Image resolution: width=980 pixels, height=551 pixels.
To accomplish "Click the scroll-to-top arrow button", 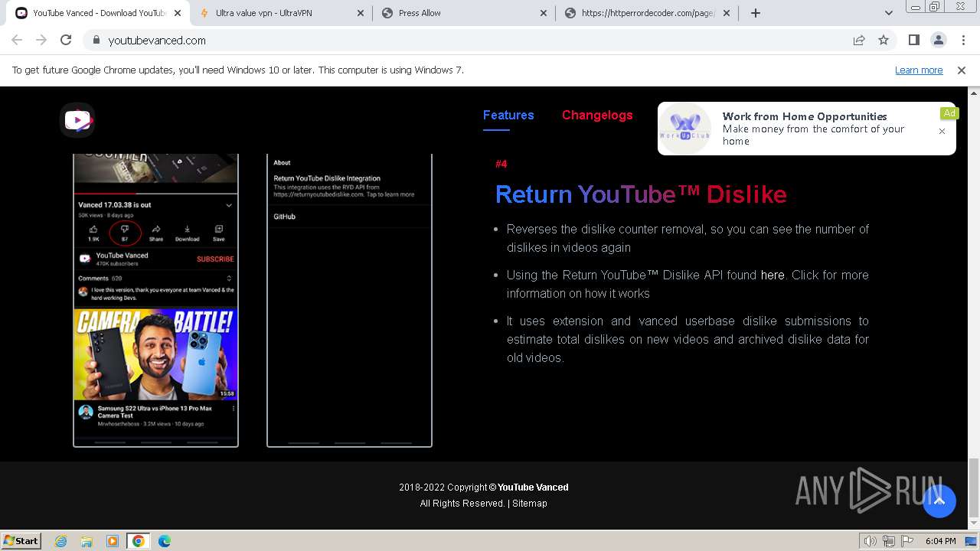I will point(939,501).
